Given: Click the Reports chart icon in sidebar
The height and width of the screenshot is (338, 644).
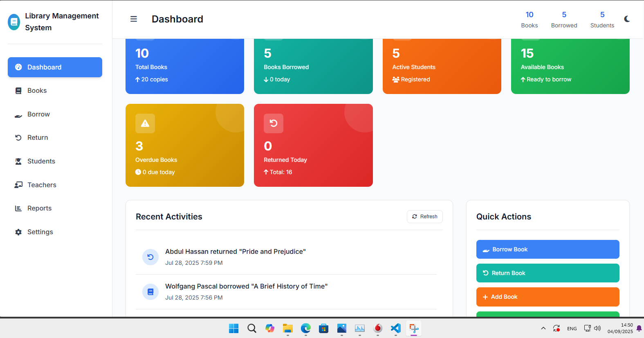Looking at the screenshot, I should [x=18, y=208].
